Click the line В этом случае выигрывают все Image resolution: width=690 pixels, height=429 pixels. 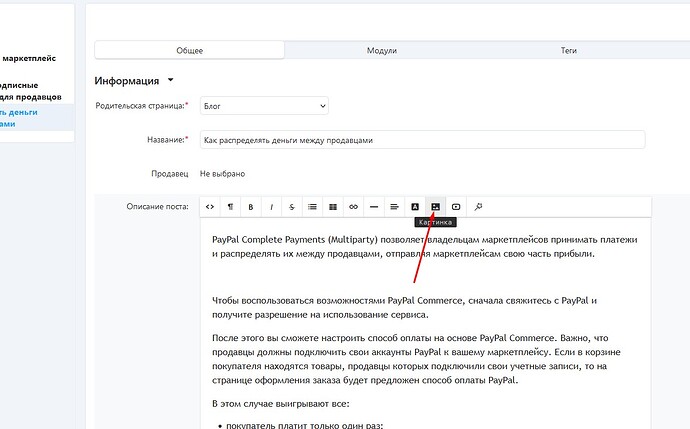coord(281,403)
